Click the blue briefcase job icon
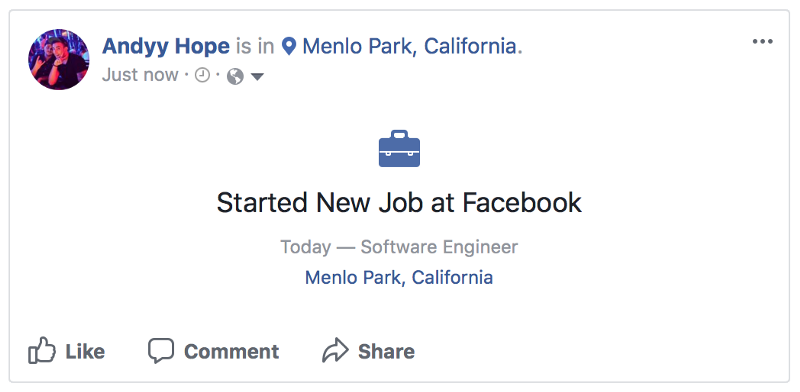Image resolution: width=800 pixels, height=392 pixels. 399,149
